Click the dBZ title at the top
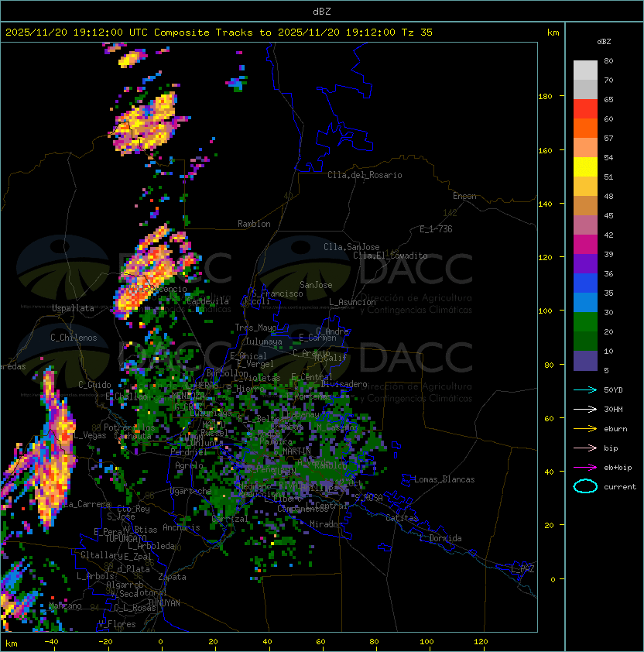Viewport: 644px width, 652px height. click(322, 11)
